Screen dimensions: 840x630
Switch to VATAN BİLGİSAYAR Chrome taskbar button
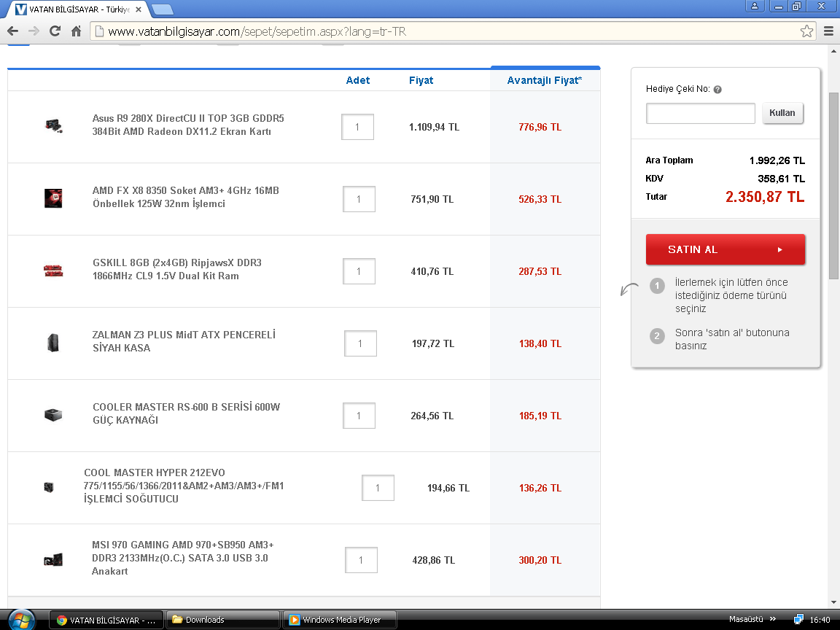[106, 620]
